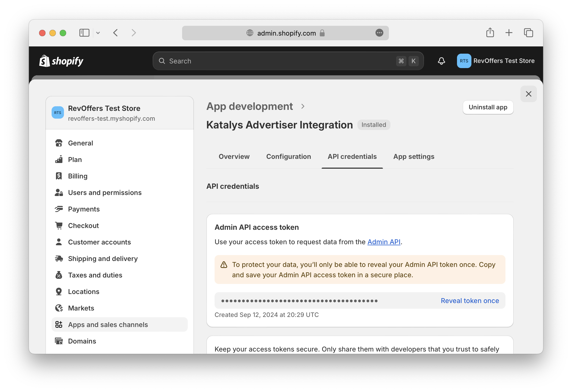Switch to the Overview tab
Image resolution: width=572 pixels, height=392 pixels.
tap(234, 156)
